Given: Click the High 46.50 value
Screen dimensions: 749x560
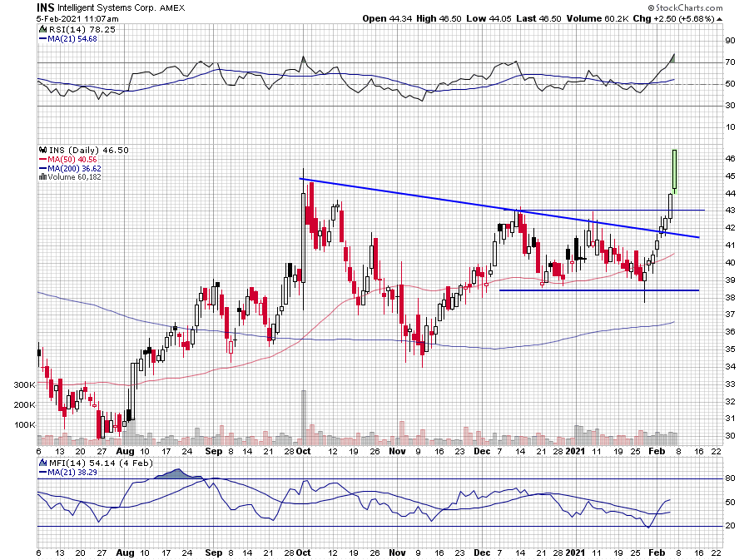Looking at the screenshot, I should 439,18.
